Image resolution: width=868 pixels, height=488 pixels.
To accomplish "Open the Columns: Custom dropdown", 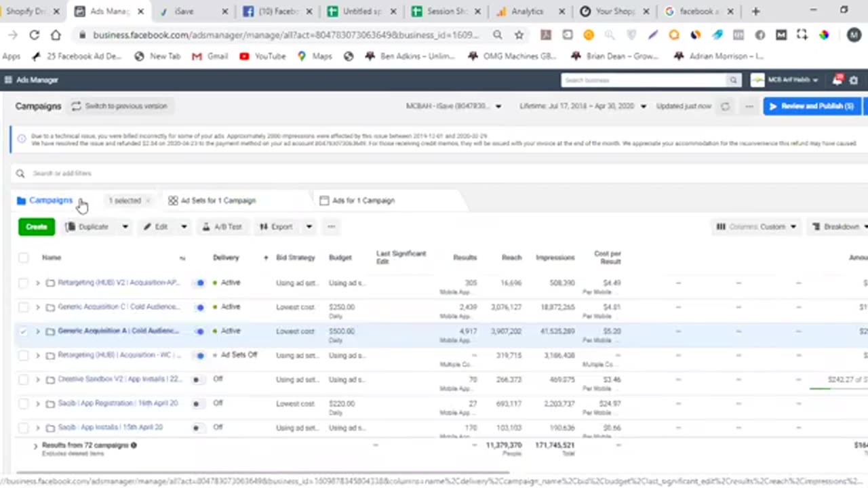I will point(756,227).
